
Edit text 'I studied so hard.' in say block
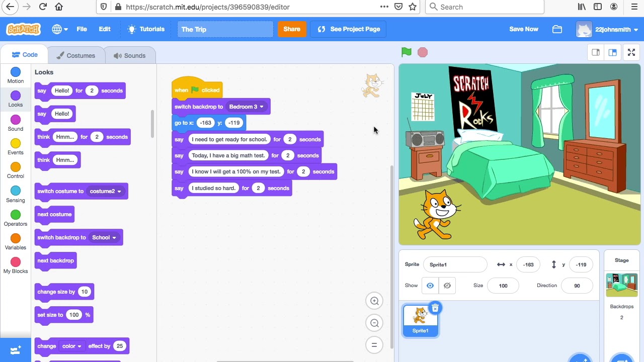[213, 188]
